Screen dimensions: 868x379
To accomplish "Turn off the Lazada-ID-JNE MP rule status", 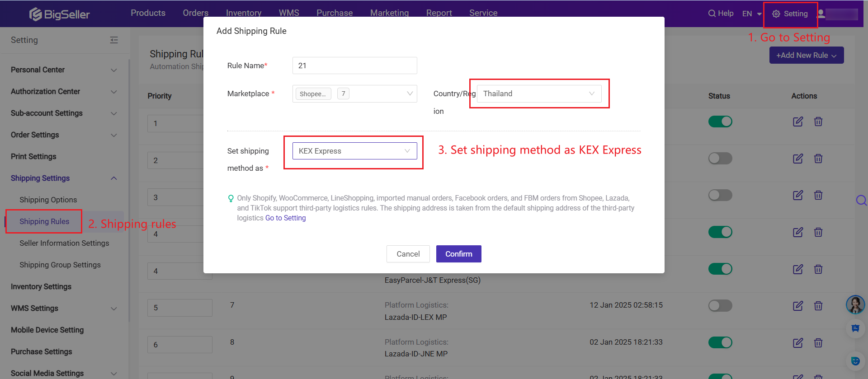I will 720,343.
